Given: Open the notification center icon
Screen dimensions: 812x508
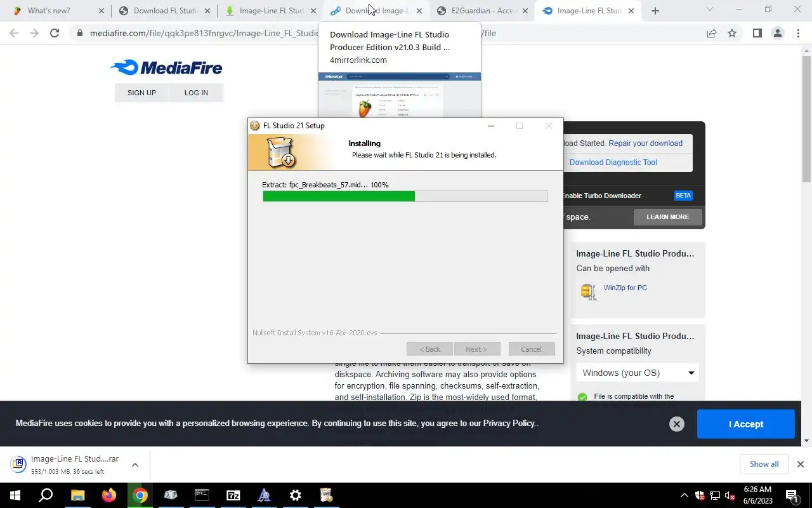Looking at the screenshot, I should [792, 495].
